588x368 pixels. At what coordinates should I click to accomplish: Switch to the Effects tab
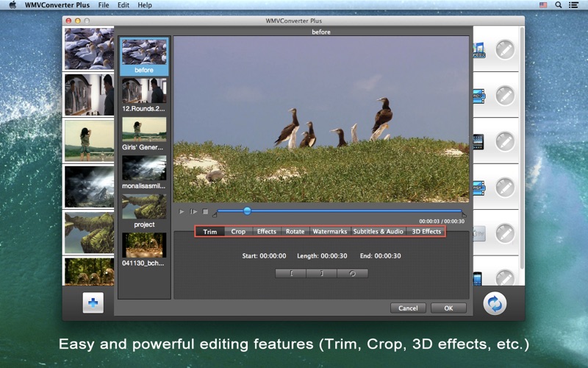[x=267, y=232]
